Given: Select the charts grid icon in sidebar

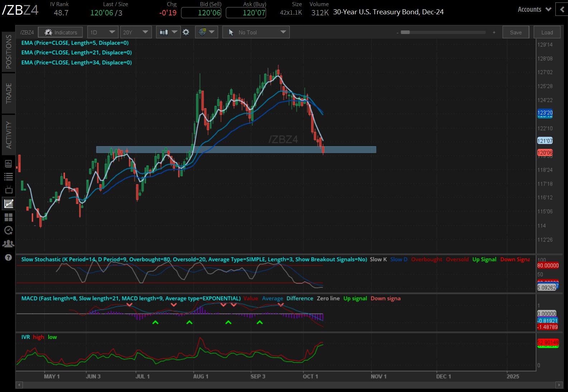Looking at the screenshot, I should pos(9,204).
